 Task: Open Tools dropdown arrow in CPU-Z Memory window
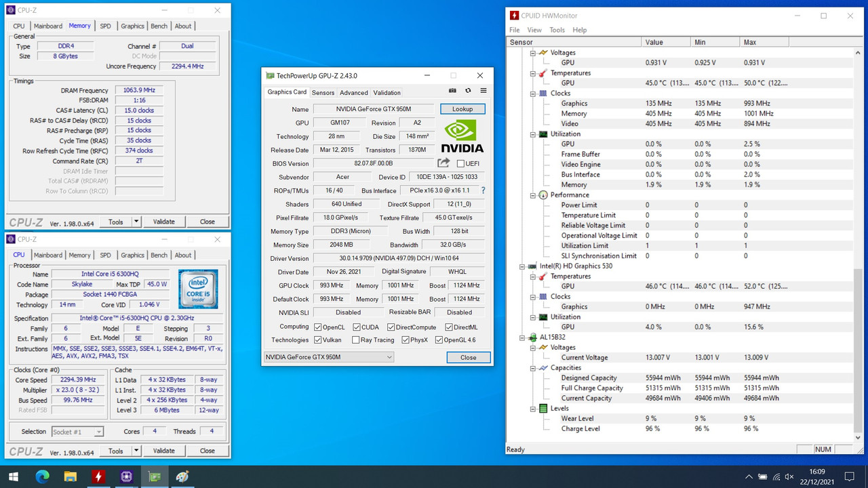pyautogui.click(x=136, y=221)
